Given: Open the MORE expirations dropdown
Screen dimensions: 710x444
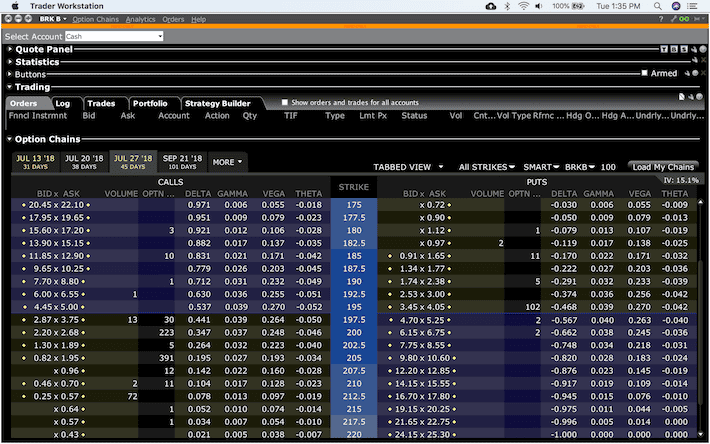Looking at the screenshot, I should point(227,161).
